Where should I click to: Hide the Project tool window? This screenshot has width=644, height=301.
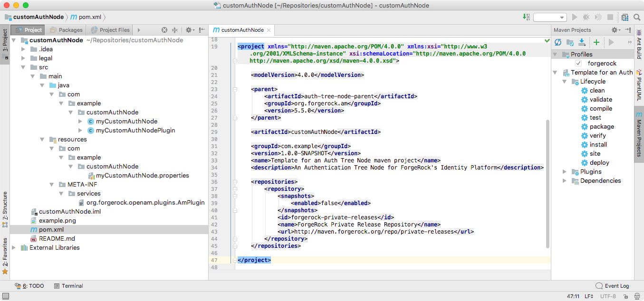coord(202,30)
